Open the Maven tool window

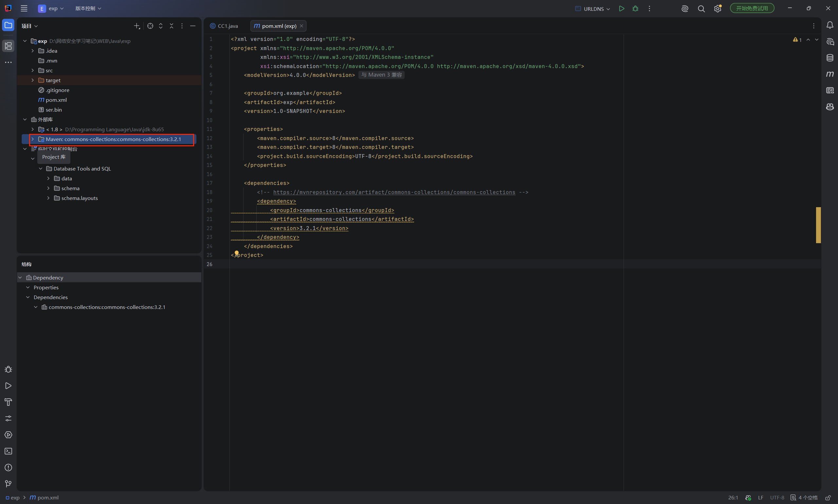[830, 74]
